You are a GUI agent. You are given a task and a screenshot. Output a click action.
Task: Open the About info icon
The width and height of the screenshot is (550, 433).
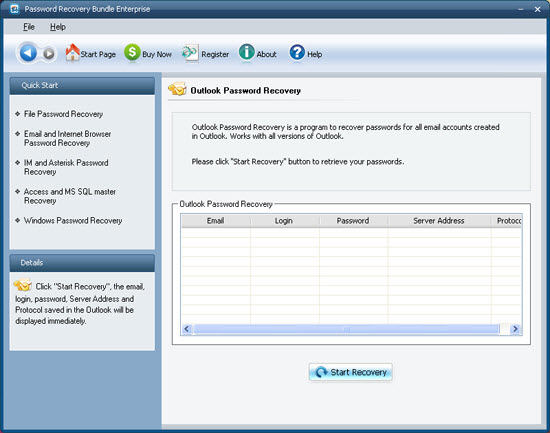[x=247, y=53]
